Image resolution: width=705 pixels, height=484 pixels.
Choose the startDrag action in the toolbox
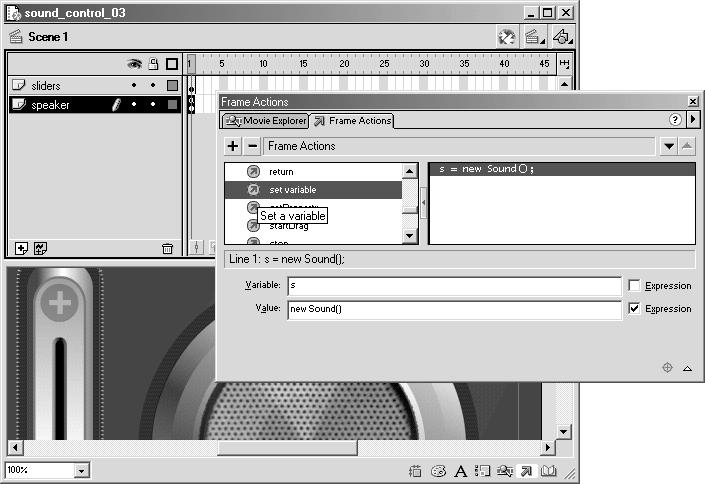coord(289,226)
